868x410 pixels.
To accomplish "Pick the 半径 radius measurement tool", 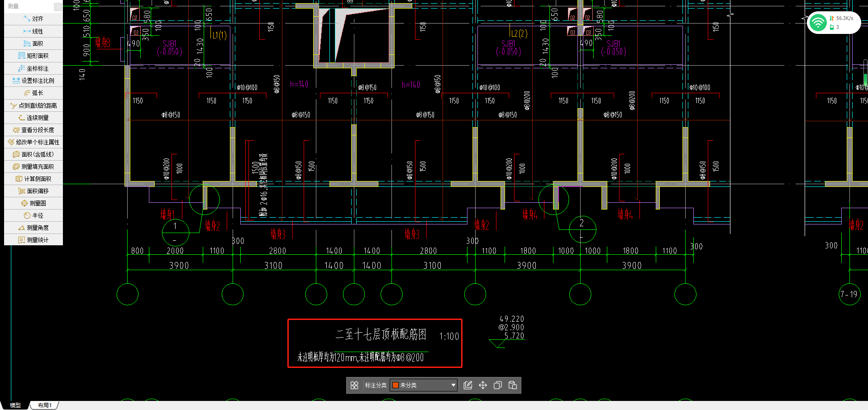I will pos(33,215).
